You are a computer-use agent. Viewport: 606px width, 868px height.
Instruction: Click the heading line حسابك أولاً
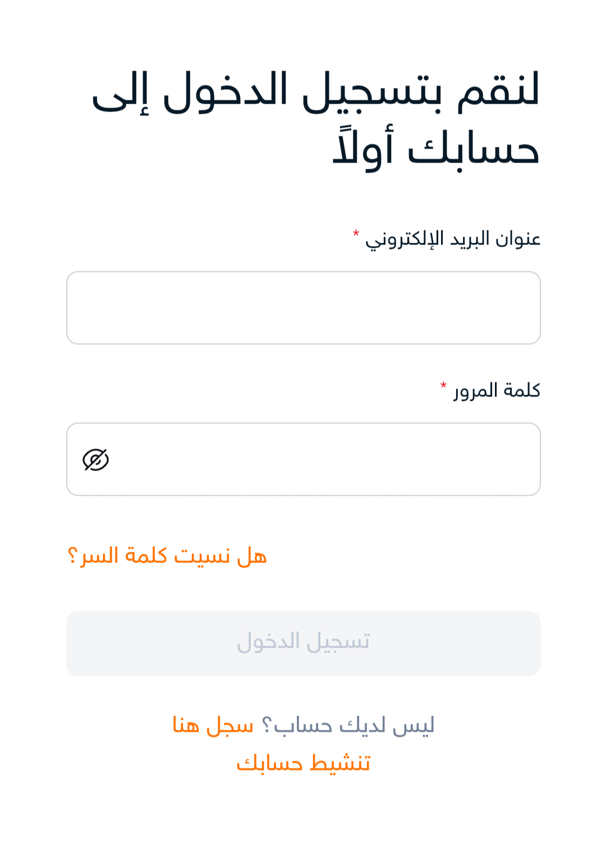click(436, 148)
